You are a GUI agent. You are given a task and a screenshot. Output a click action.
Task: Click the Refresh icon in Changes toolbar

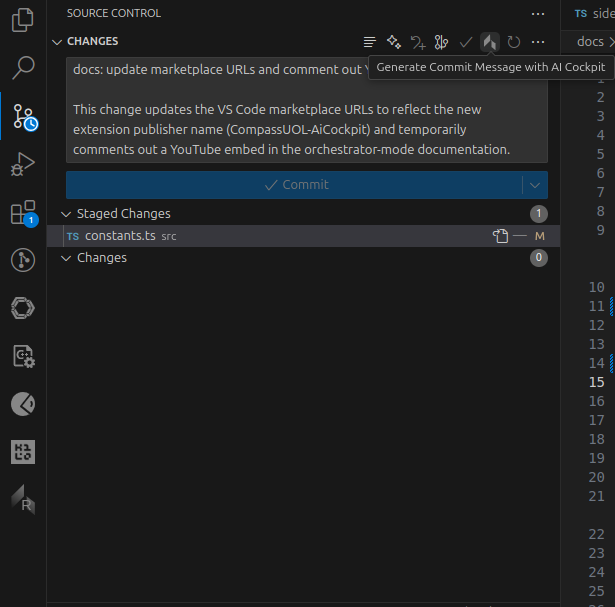513,42
